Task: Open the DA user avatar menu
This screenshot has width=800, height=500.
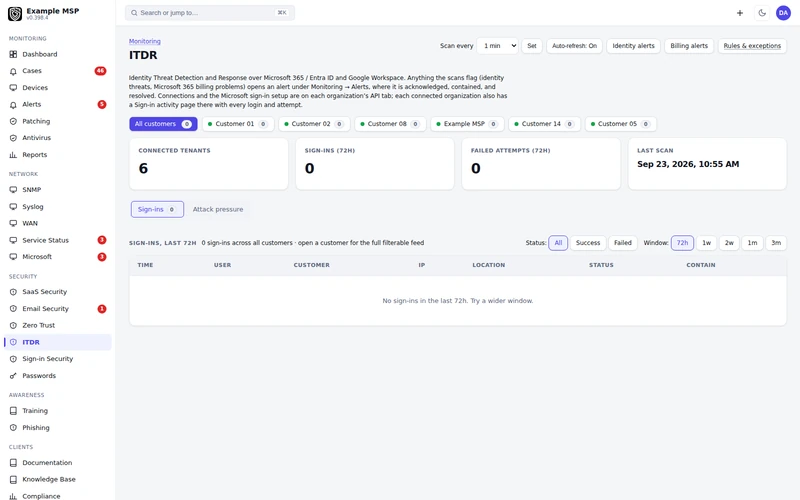Action: coord(783,13)
